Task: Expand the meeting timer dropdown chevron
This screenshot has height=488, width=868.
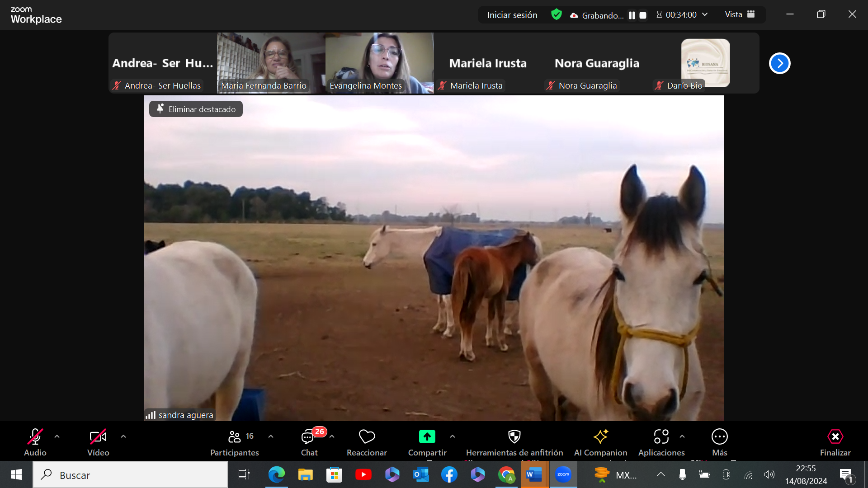Action: tap(705, 14)
